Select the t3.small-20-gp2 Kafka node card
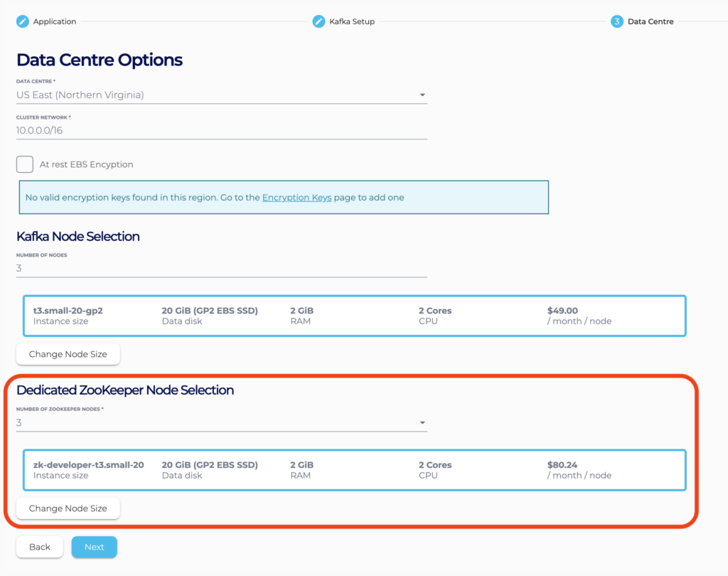Image resolution: width=728 pixels, height=576 pixels. (x=354, y=316)
